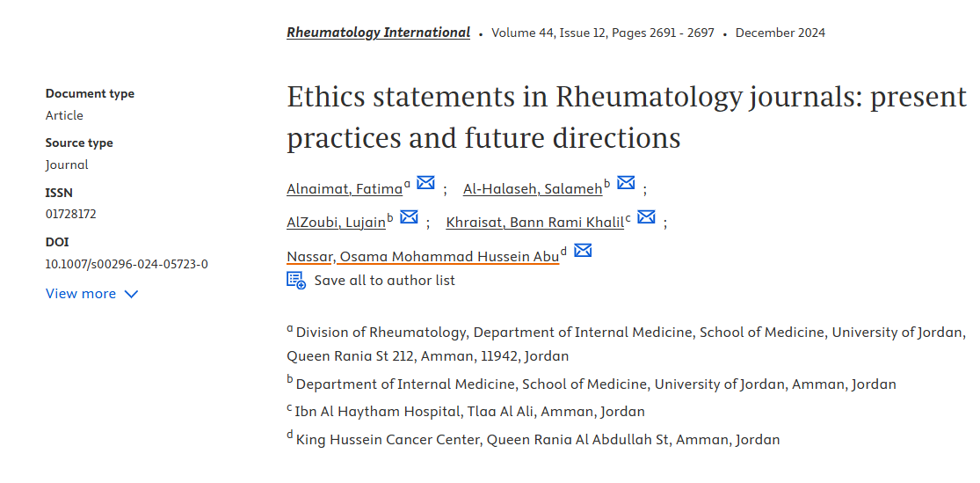Click the ISSN value 01728172

(x=71, y=214)
